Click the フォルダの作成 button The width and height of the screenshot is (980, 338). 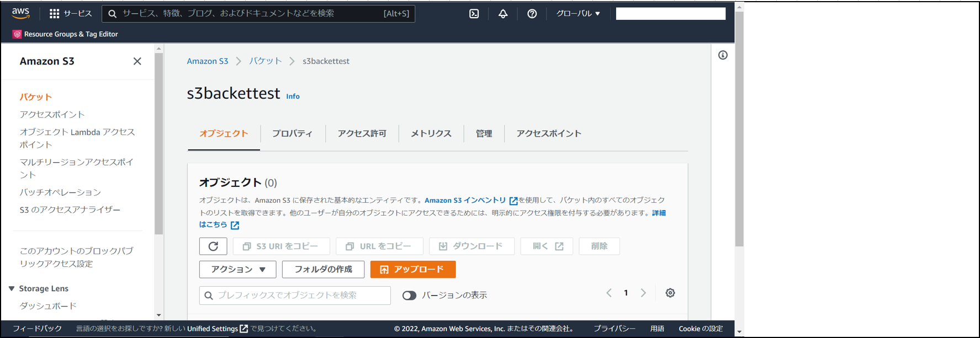(x=324, y=269)
